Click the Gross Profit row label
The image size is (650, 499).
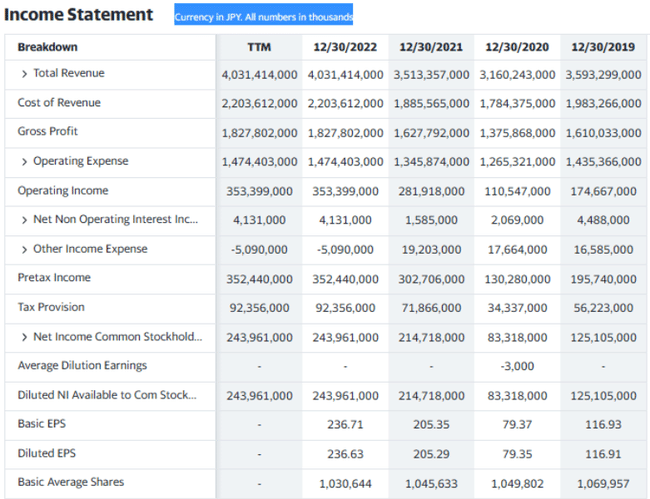coord(48,132)
